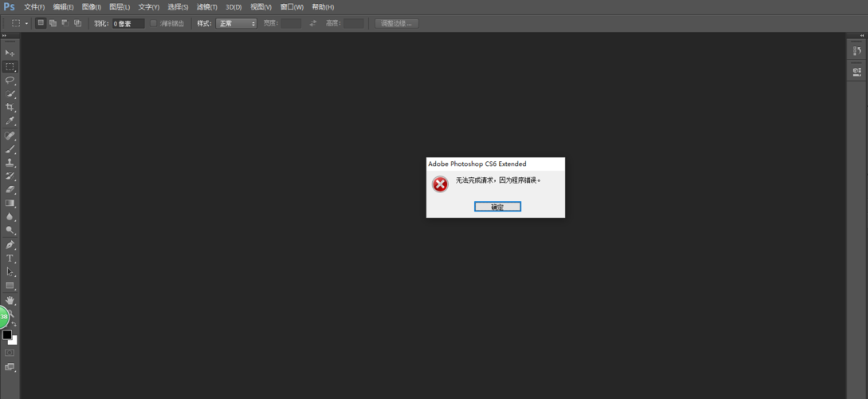Viewport: 868px width, 399px height.
Task: Click the error message 无法完成请求 text
Action: 497,180
